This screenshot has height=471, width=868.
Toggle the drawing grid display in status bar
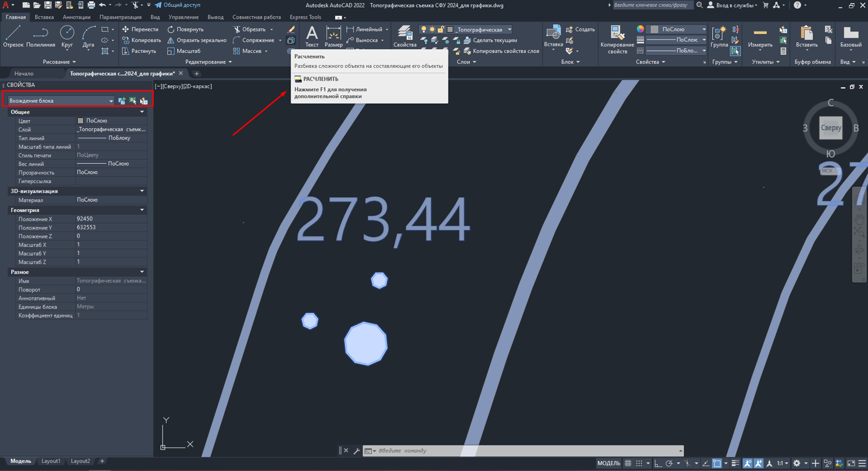click(628, 463)
